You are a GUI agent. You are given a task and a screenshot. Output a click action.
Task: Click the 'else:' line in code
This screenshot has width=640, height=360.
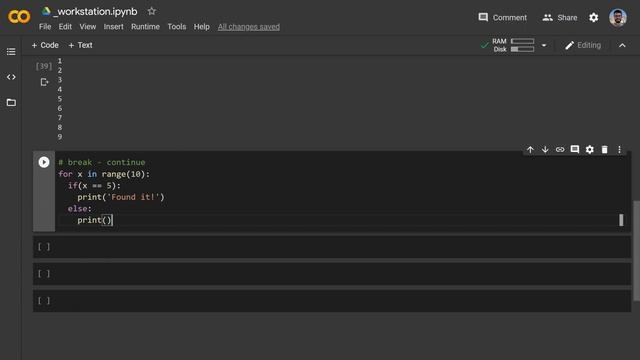(x=80, y=209)
